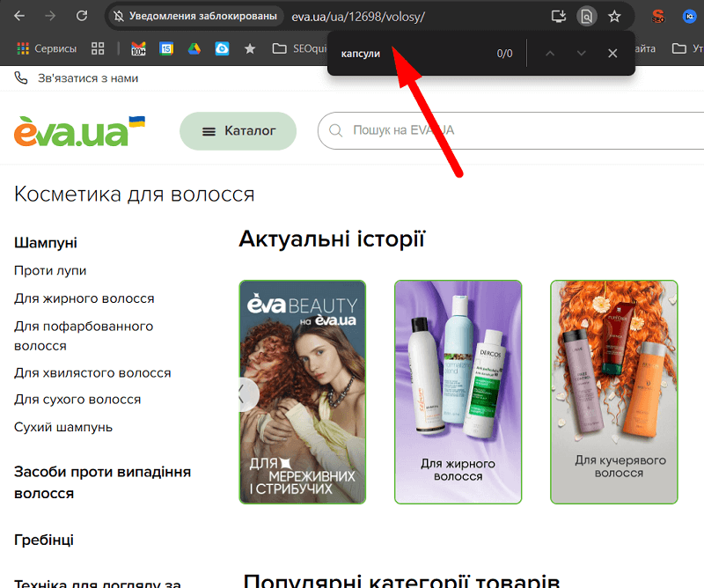Image resolution: width=704 pixels, height=588 pixels.
Task: Open the star bookmark in bookmarks bar
Action: 250,48
